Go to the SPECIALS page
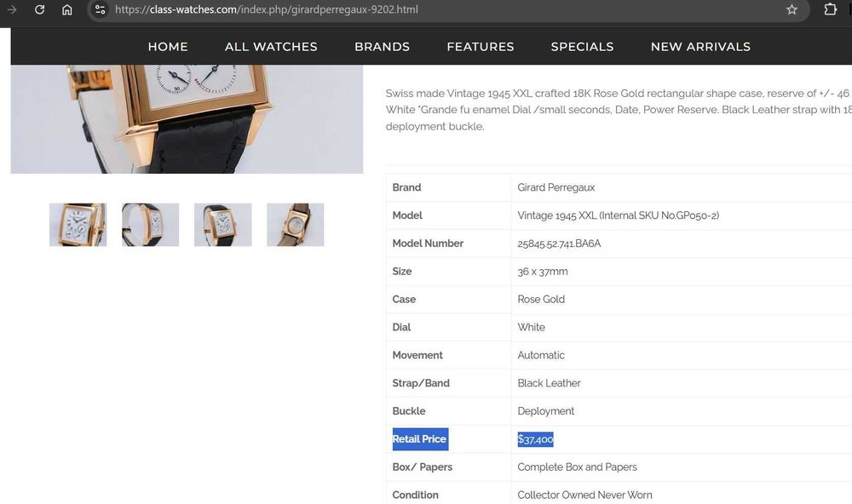The image size is (852, 504). coord(583,47)
